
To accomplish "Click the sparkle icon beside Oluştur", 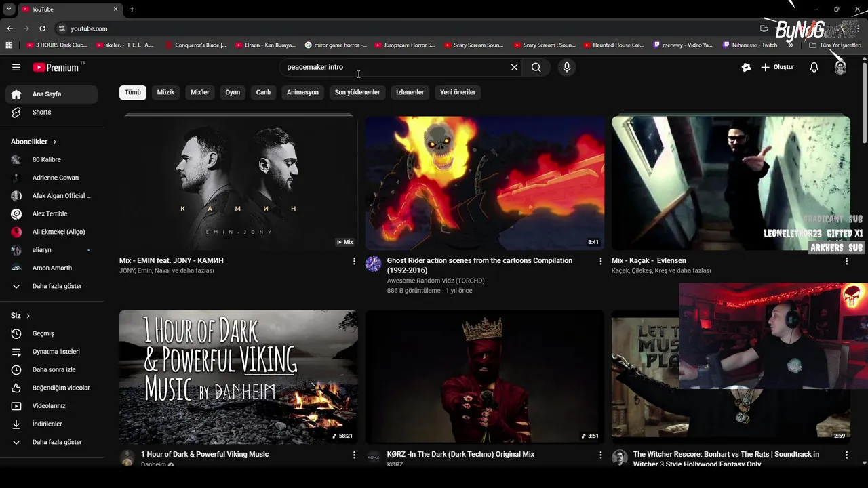I will point(746,67).
